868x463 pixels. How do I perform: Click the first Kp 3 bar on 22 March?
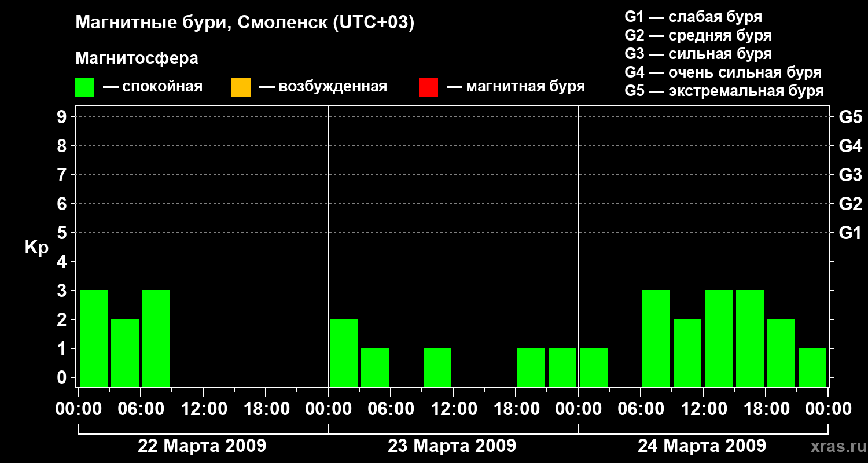(x=94, y=338)
